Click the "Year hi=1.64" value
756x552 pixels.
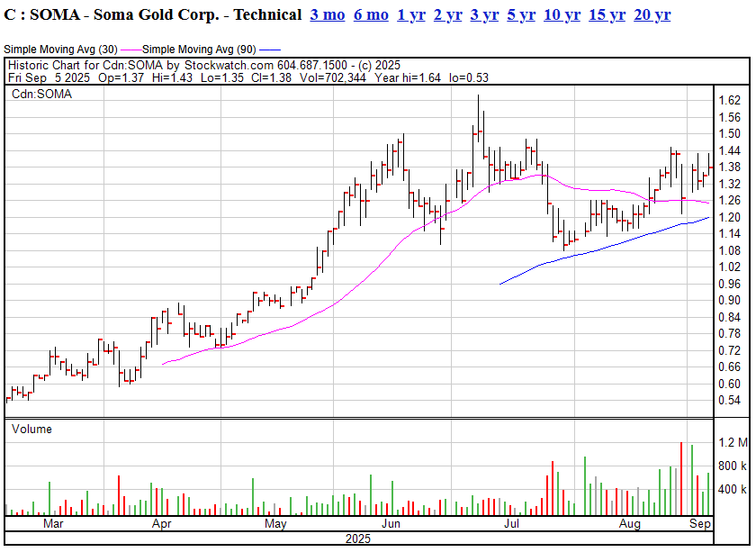coord(408,77)
